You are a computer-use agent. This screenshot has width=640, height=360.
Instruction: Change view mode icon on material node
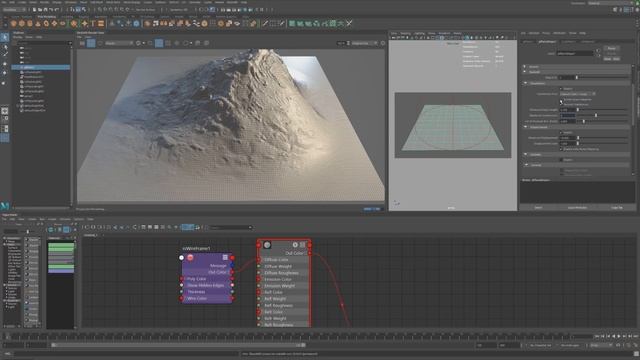click(x=302, y=245)
